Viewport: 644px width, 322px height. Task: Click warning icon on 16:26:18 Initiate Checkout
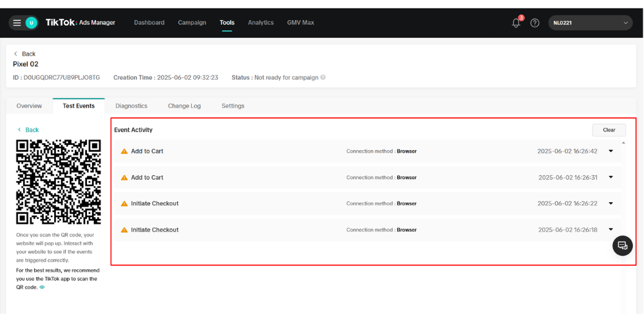click(x=124, y=230)
